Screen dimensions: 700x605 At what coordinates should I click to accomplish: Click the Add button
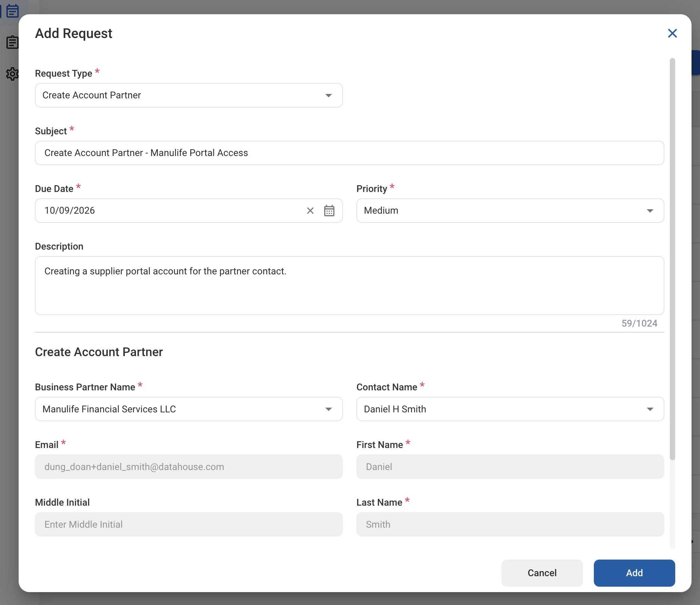(634, 573)
